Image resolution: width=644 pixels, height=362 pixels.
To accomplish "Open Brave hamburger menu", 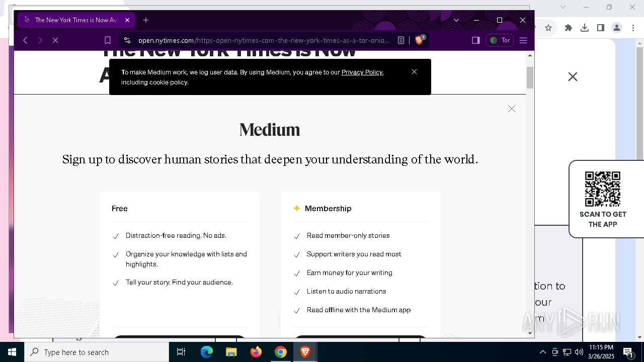I will pyautogui.click(x=523, y=40).
